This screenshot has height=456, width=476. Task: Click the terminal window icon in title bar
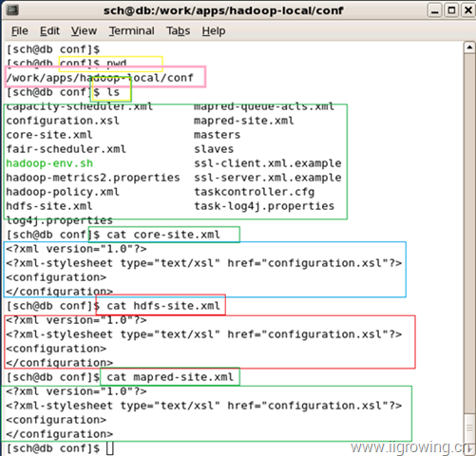(x=12, y=10)
